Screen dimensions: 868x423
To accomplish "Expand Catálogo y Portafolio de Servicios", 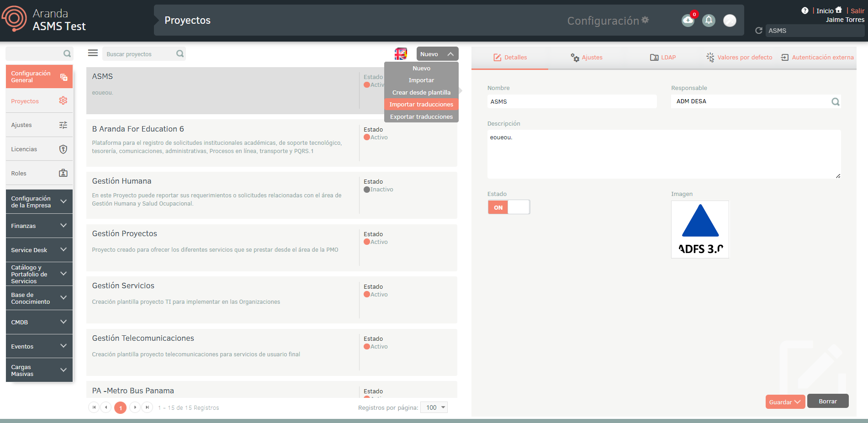I will point(39,274).
